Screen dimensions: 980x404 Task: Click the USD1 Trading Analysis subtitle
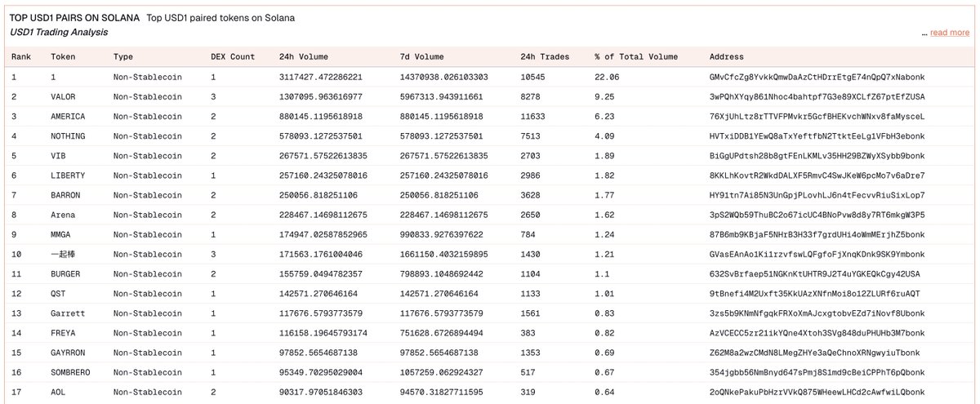59,33
